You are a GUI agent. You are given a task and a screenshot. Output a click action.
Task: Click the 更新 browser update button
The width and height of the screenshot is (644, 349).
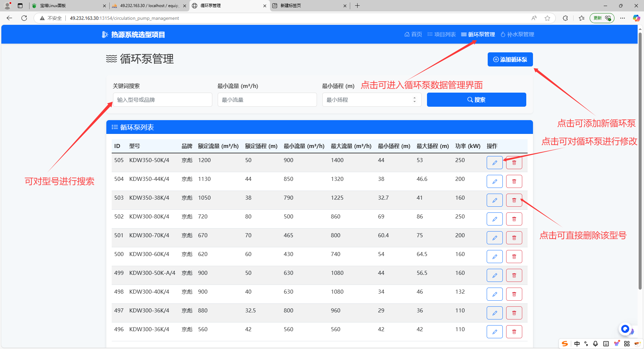point(602,18)
